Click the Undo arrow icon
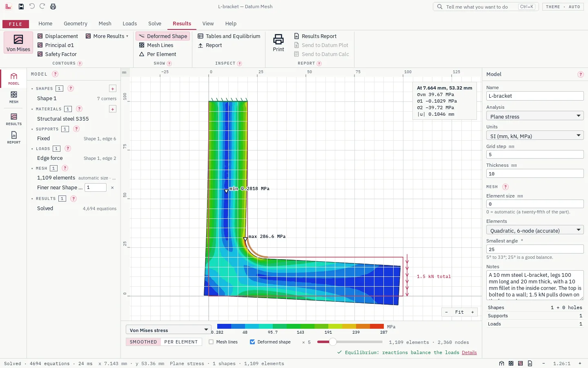 coord(32,7)
